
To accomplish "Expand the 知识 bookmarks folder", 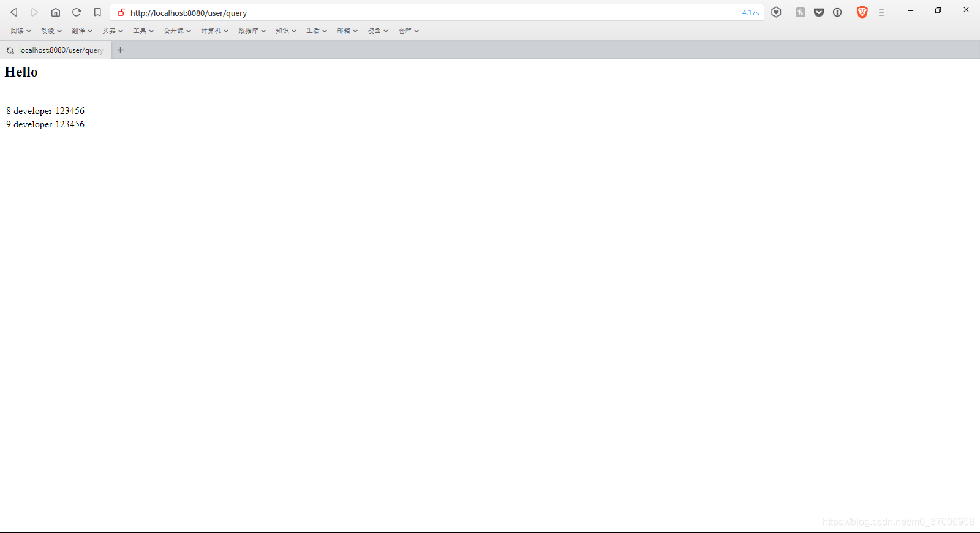I will (286, 31).
